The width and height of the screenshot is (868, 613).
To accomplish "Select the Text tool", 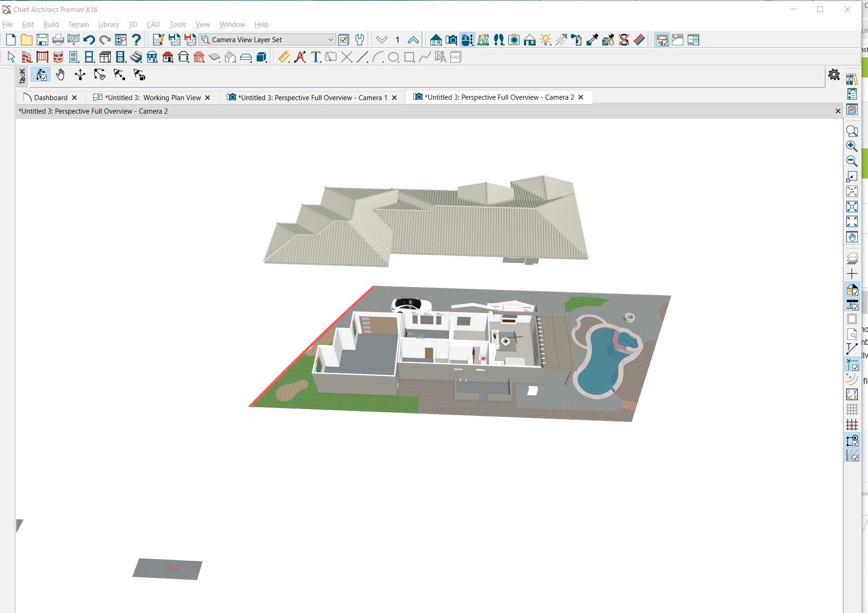I will tap(316, 57).
